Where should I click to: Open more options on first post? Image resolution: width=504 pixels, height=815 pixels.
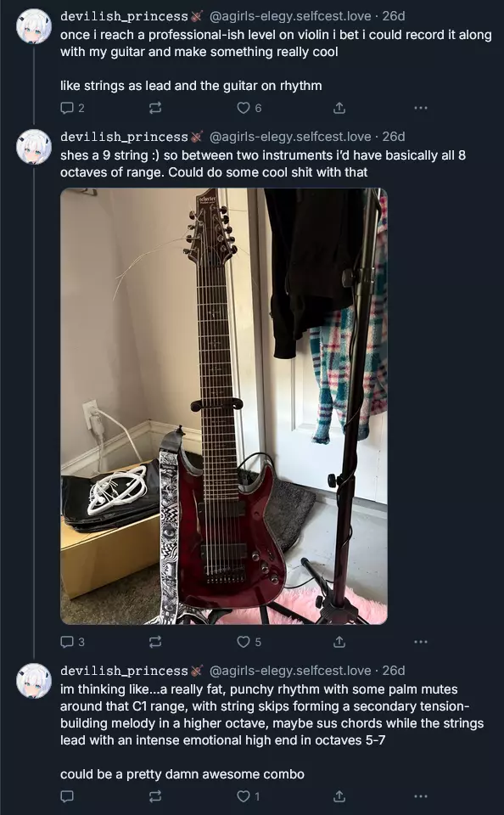[421, 108]
